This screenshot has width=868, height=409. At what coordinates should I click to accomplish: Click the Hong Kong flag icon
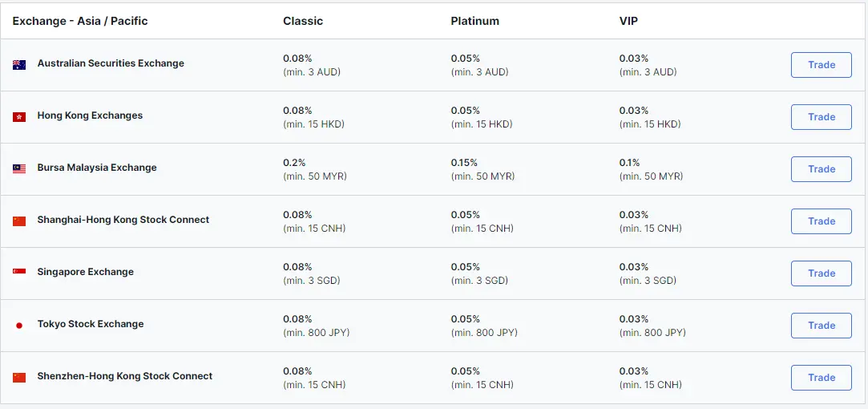(19, 117)
